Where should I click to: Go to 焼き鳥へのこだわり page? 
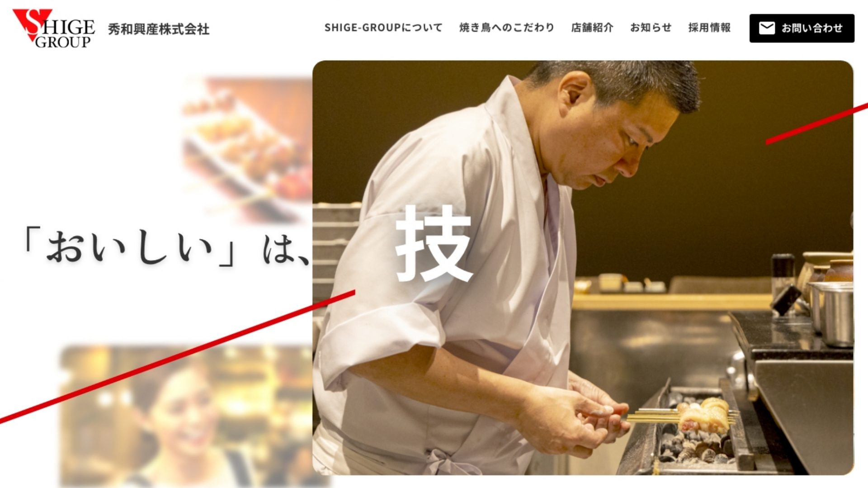pyautogui.click(x=506, y=28)
